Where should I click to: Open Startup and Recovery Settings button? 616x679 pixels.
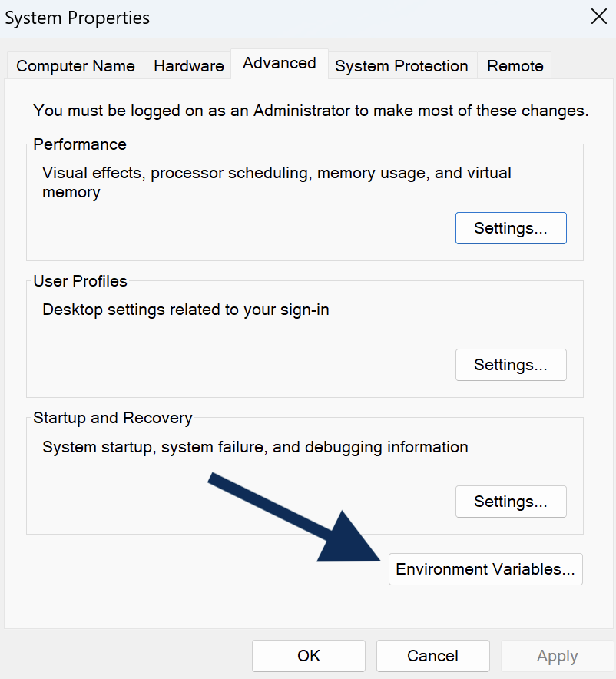pyautogui.click(x=511, y=502)
